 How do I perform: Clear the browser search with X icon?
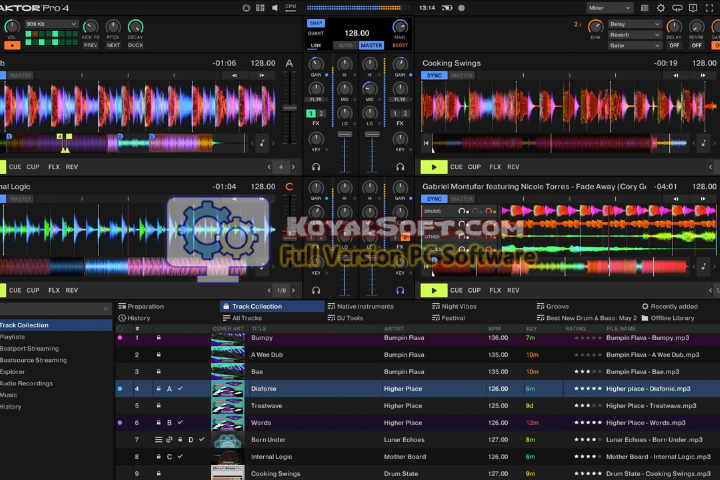pyautogui.click(x=106, y=309)
